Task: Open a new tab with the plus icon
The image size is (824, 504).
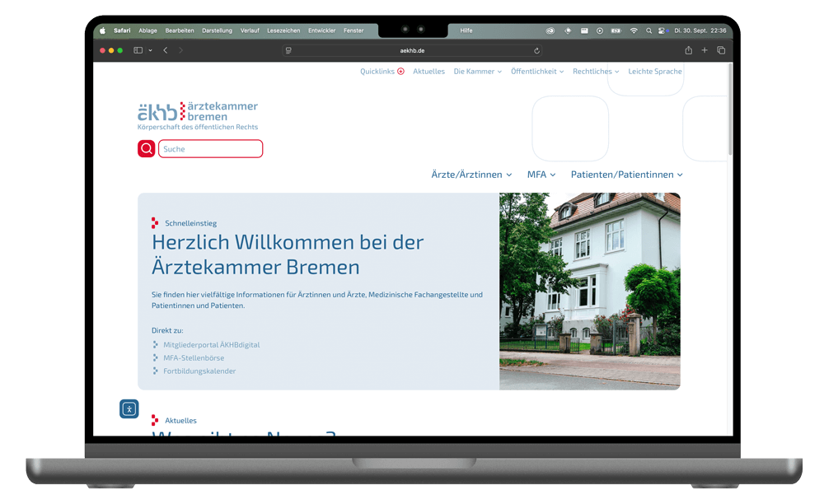Action: point(705,50)
